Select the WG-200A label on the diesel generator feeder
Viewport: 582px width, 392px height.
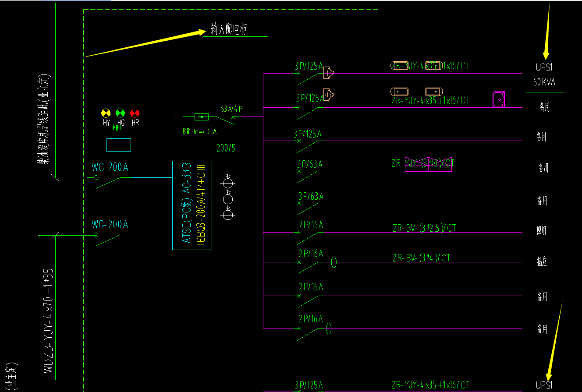[x=110, y=167]
